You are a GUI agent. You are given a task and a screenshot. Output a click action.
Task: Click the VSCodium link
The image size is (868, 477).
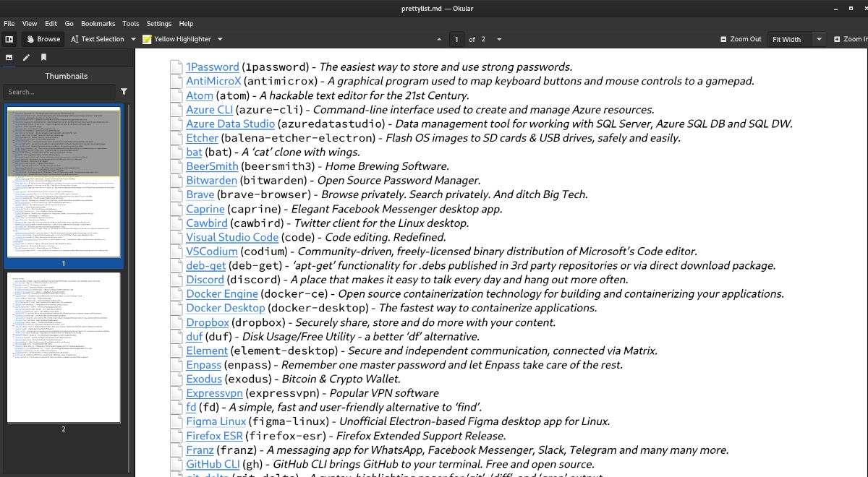point(212,252)
